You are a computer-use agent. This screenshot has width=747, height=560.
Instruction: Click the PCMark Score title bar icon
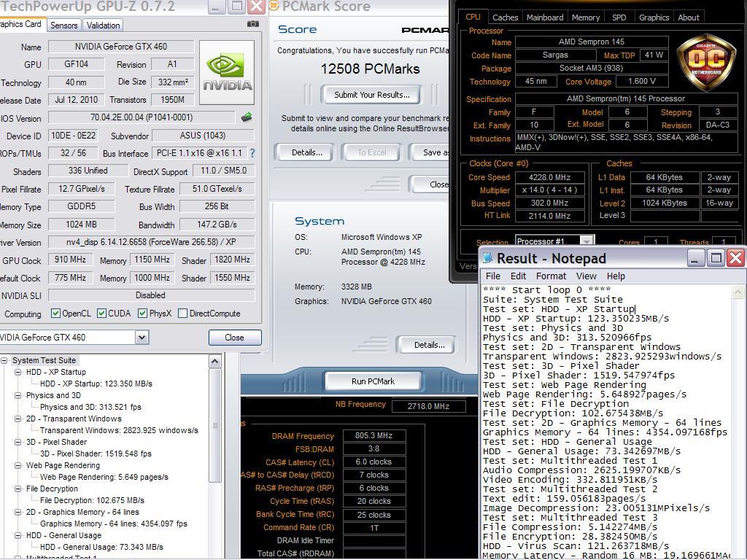274,6
